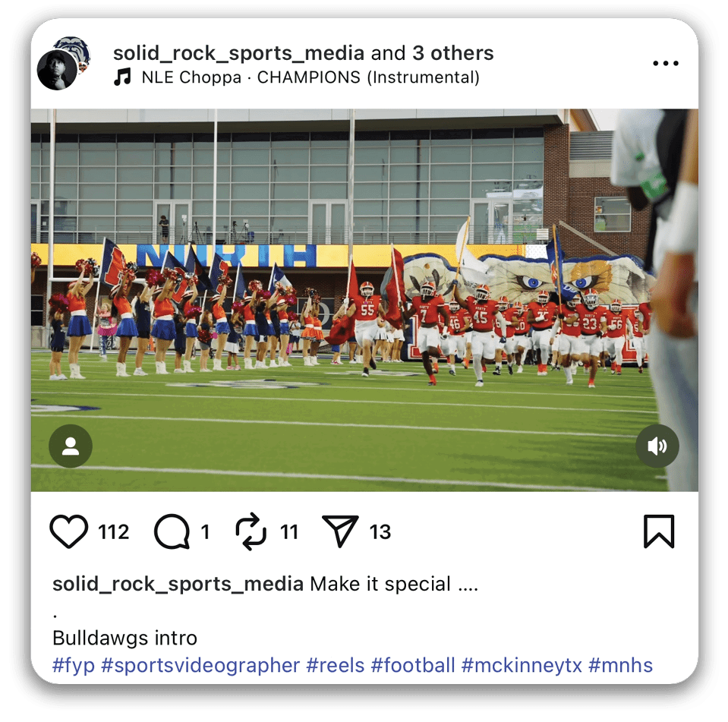Open the three-dot more options menu
Screen dimensions: 728x722
click(665, 63)
